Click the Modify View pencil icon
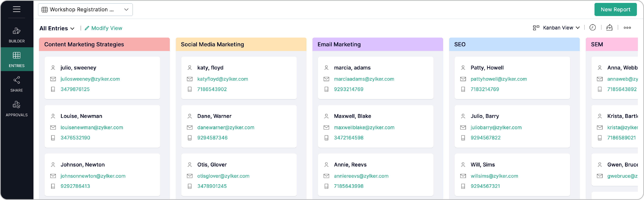 (87, 28)
